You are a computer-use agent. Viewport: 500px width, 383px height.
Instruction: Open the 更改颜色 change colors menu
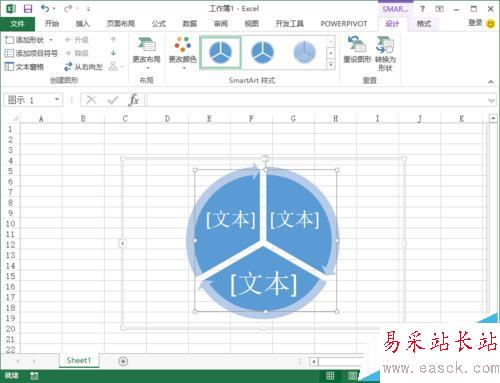point(182,53)
